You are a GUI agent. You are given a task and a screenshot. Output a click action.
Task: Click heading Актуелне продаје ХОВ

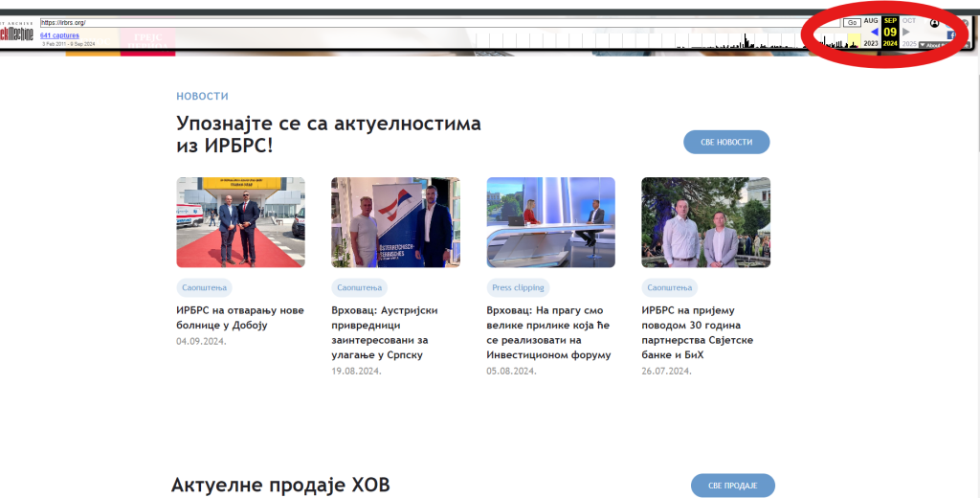(x=280, y=485)
